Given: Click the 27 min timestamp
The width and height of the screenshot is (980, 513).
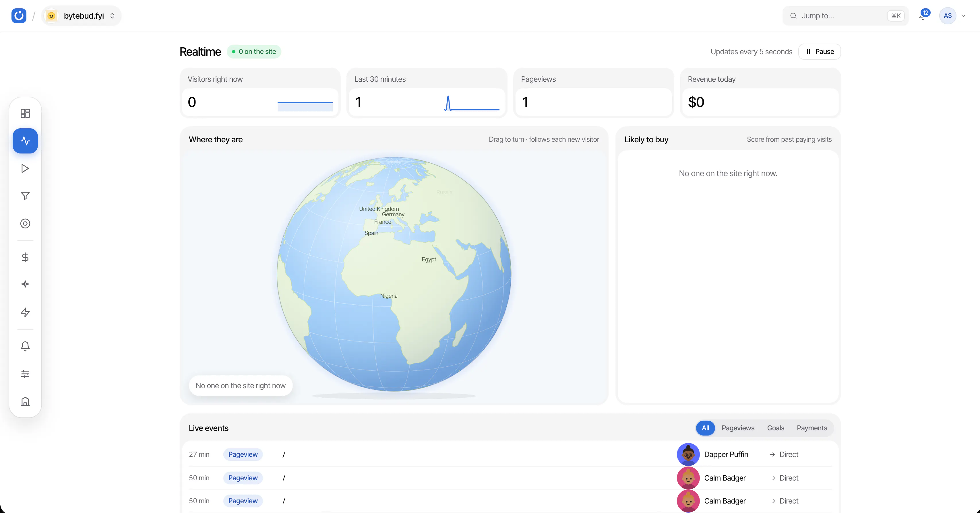Looking at the screenshot, I should [199, 454].
